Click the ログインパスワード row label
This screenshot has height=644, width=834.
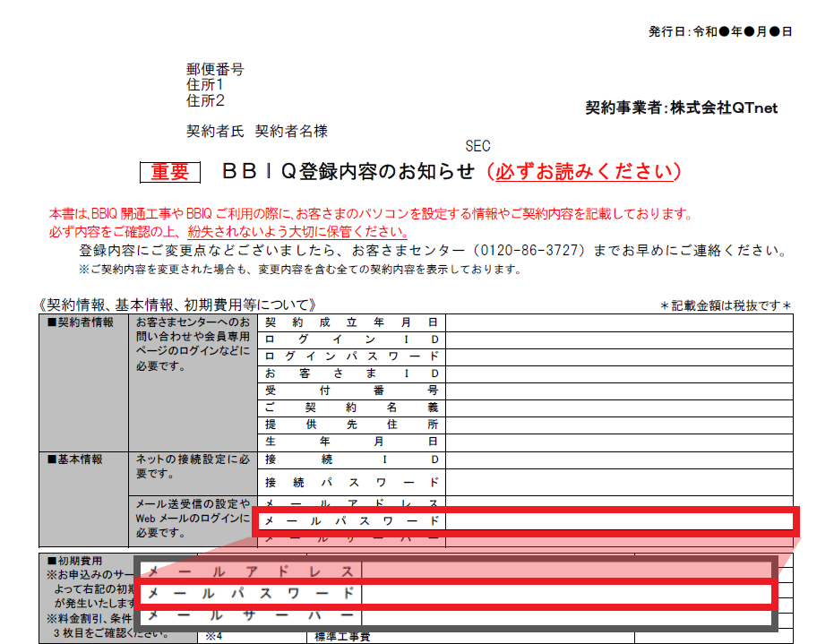coord(351,356)
